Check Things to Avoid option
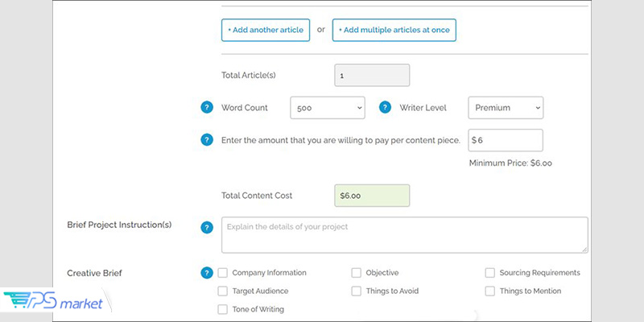Image resolution: width=644 pixels, height=322 pixels. [x=356, y=291]
